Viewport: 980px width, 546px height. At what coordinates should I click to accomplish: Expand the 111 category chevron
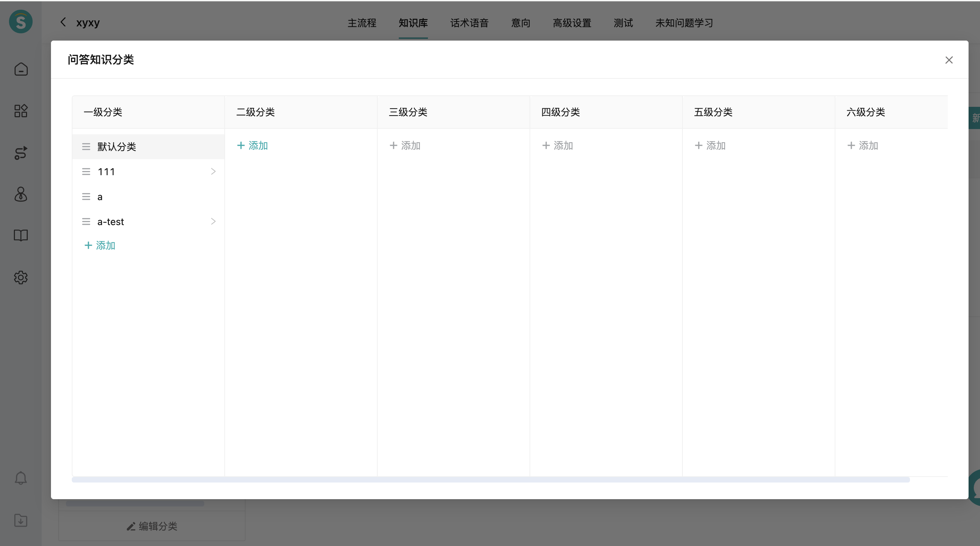coord(213,172)
